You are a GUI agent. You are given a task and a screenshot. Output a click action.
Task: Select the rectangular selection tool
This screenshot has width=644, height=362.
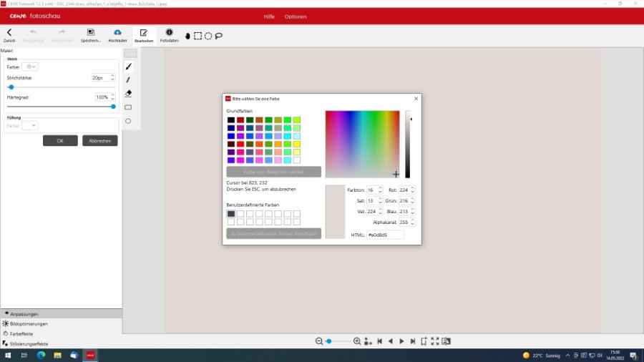point(198,36)
